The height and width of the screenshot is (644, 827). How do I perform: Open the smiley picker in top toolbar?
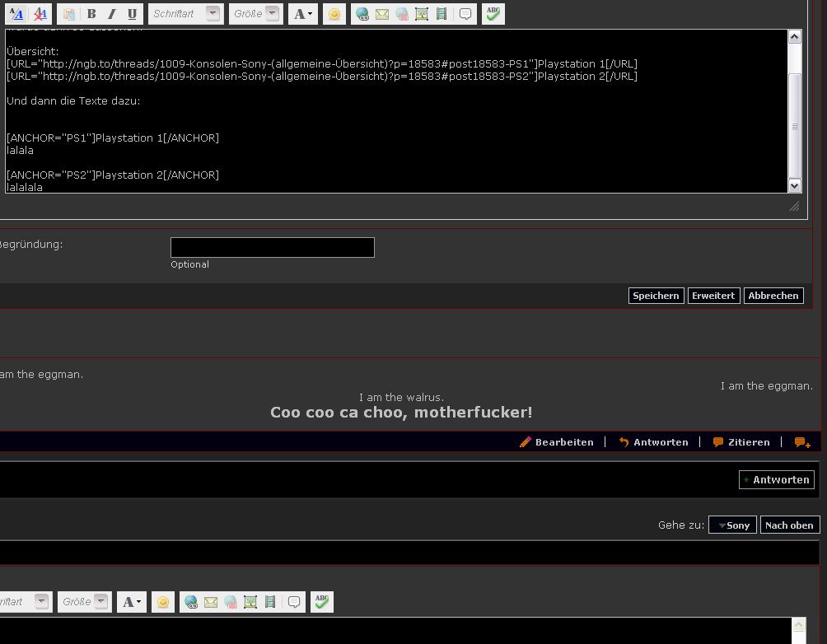[x=334, y=14]
